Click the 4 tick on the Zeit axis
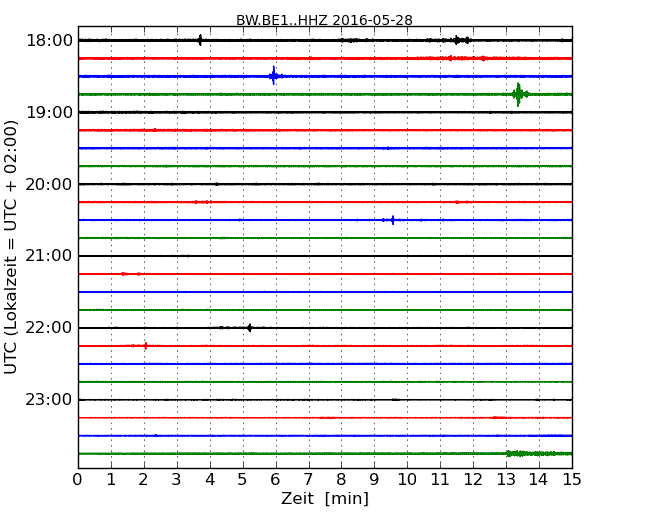The image size is (650, 520). tap(210, 479)
